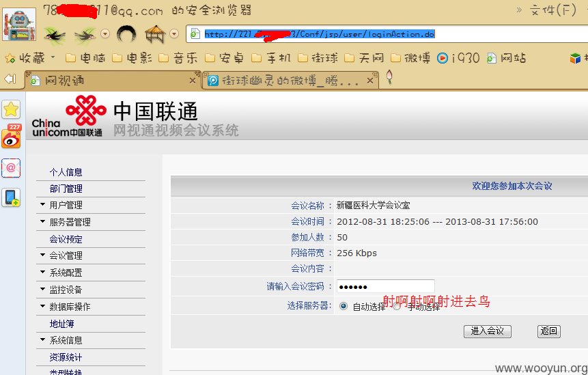The height and width of the screenshot is (375, 588).
Task: Open the 音乐 bookmark folder
Action: (x=178, y=58)
